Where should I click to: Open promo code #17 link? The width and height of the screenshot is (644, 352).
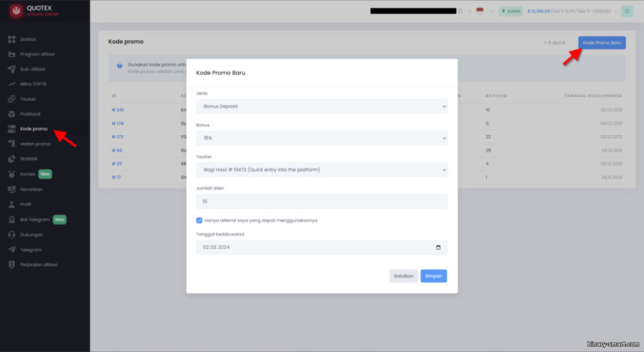click(116, 177)
